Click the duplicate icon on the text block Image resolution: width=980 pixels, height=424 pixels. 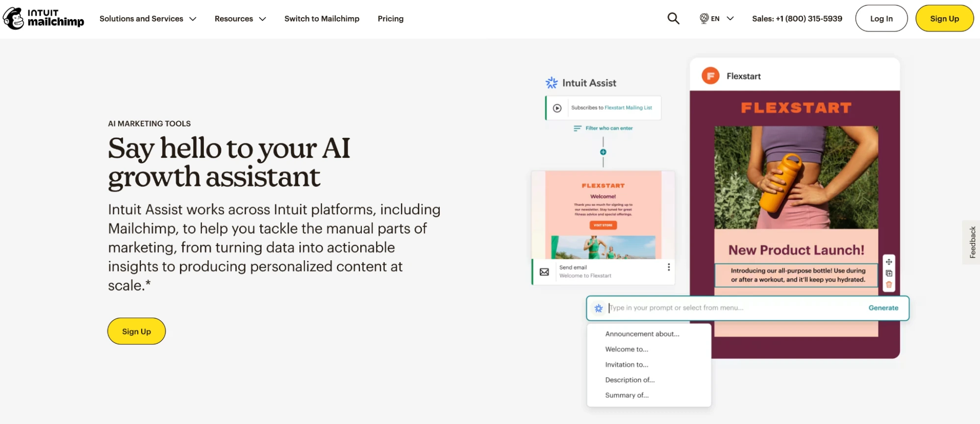coord(889,273)
